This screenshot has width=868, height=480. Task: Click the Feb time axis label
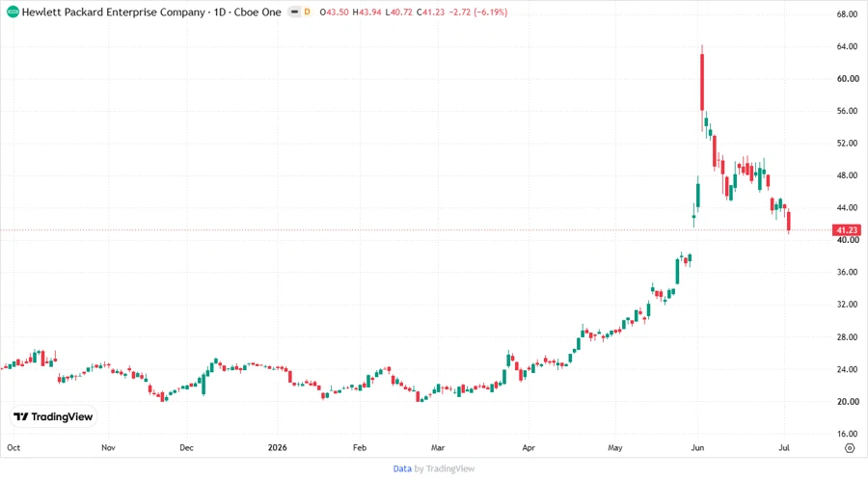360,447
